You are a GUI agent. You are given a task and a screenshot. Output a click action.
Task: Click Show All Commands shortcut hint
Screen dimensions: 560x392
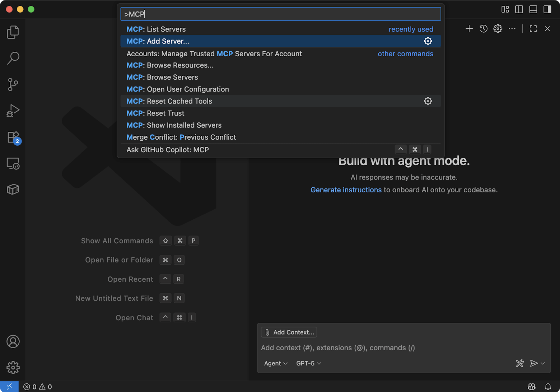coord(140,241)
